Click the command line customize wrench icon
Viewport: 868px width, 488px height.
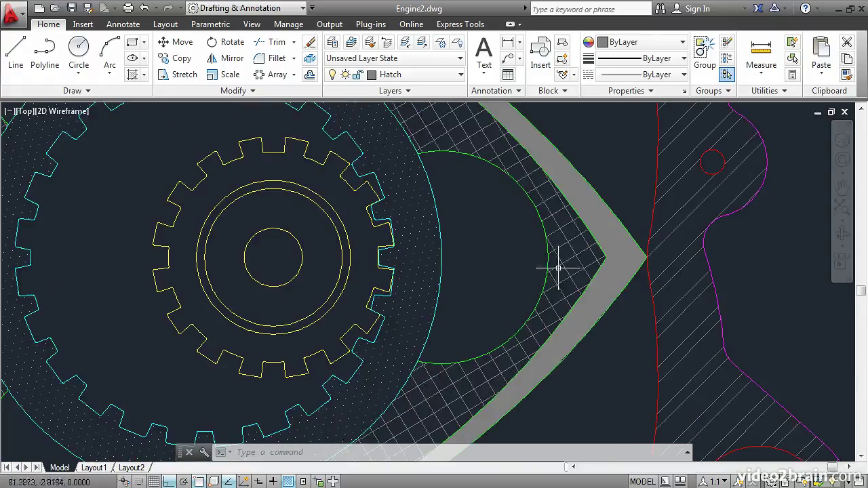pos(204,452)
